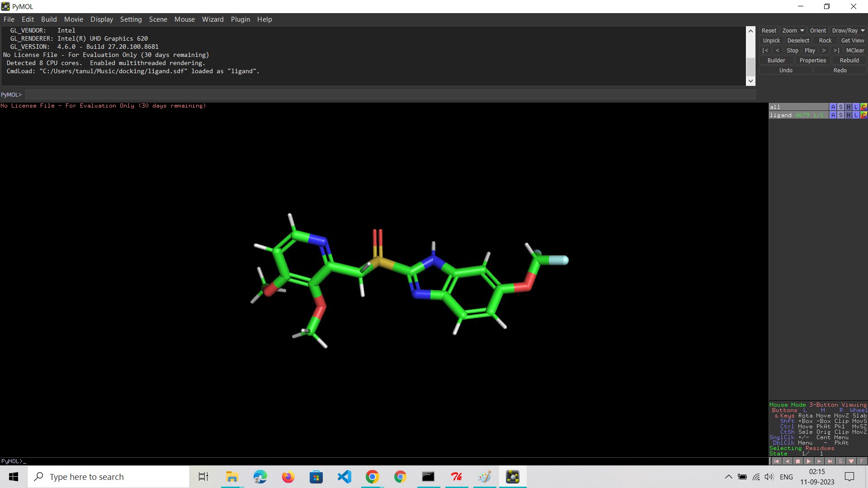Stop playback using square icon in bottom bar
The image size is (868, 488).
(x=798, y=461)
